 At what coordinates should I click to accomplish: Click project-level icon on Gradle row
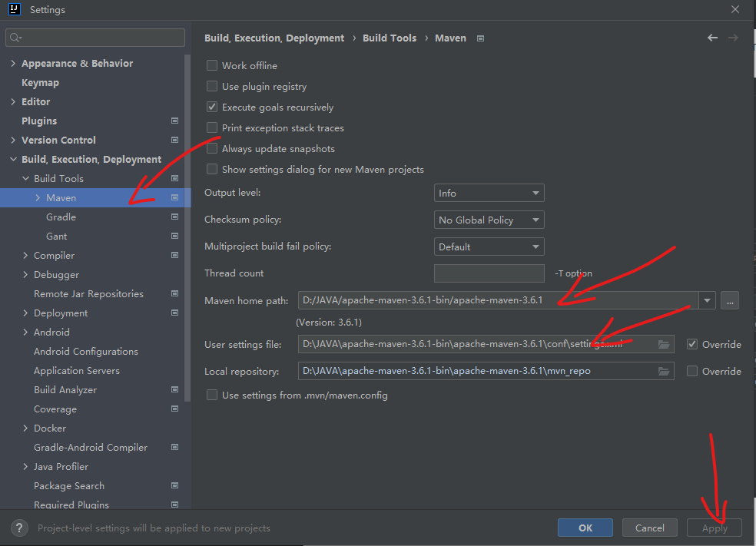175,217
